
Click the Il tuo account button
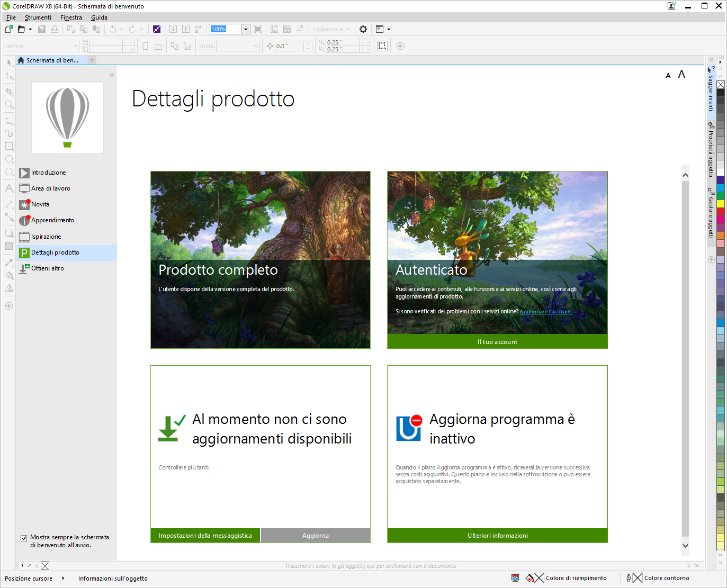click(497, 342)
